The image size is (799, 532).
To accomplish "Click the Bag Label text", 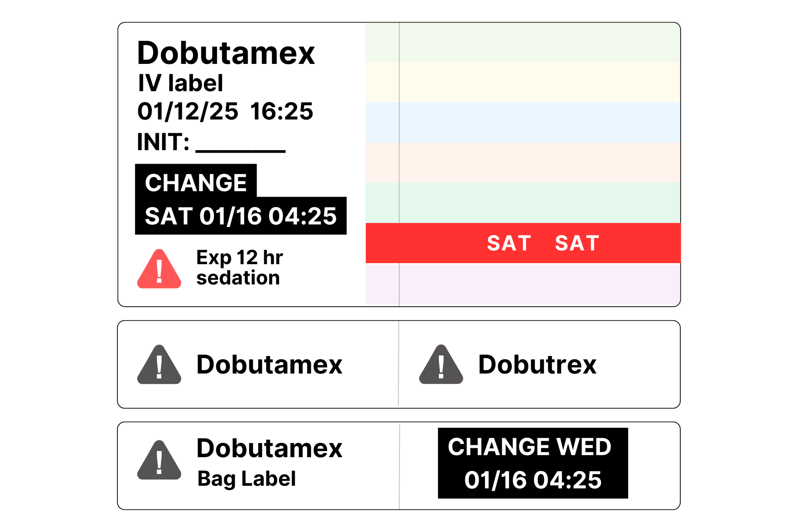I will pyautogui.click(x=247, y=479).
